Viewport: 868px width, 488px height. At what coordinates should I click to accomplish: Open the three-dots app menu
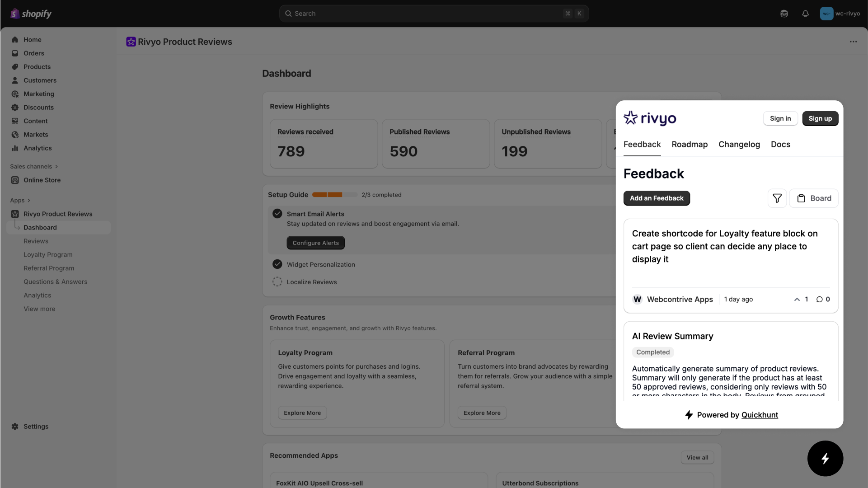pyautogui.click(x=853, y=42)
